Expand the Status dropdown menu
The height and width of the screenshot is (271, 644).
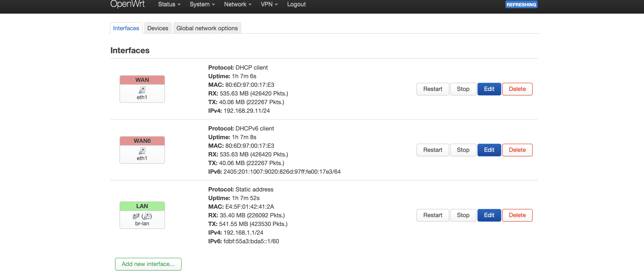pyautogui.click(x=169, y=4)
